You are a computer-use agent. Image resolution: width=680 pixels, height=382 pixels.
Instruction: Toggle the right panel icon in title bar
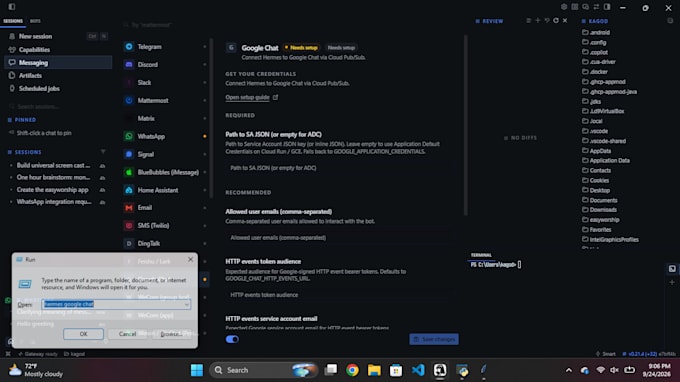pyautogui.click(x=607, y=7)
